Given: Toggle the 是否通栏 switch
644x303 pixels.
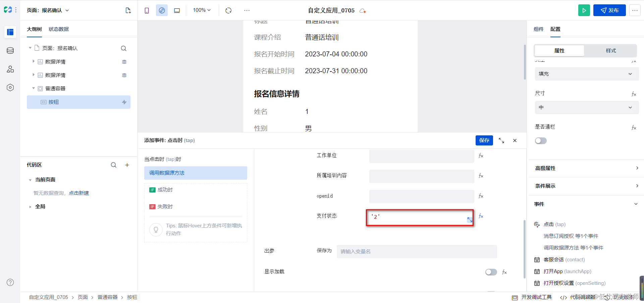Looking at the screenshot, I should 541,141.
